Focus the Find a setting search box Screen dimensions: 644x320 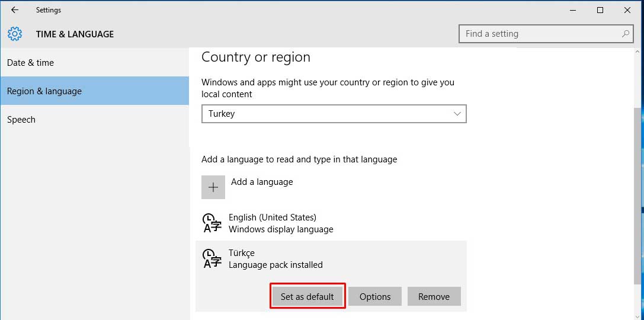click(539, 34)
